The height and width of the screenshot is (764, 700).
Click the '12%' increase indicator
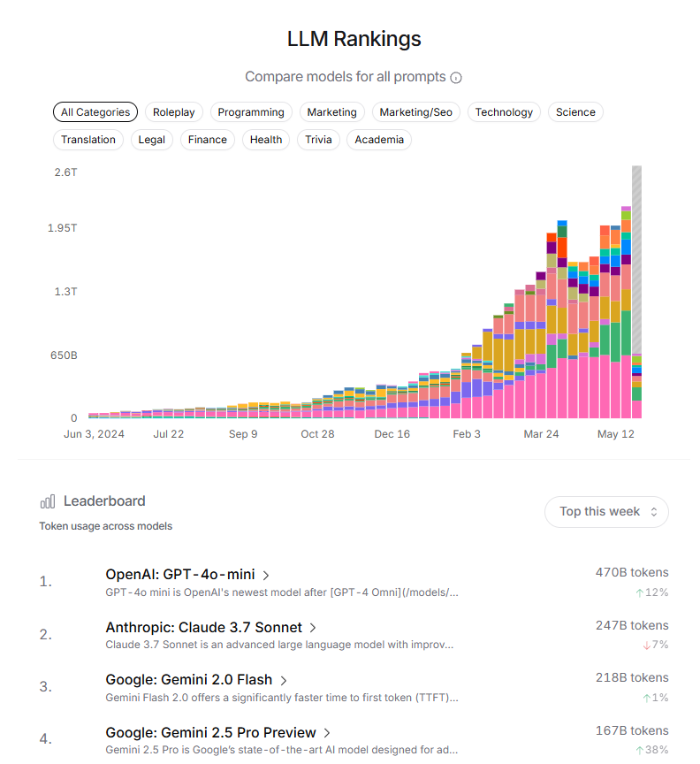coord(651,592)
